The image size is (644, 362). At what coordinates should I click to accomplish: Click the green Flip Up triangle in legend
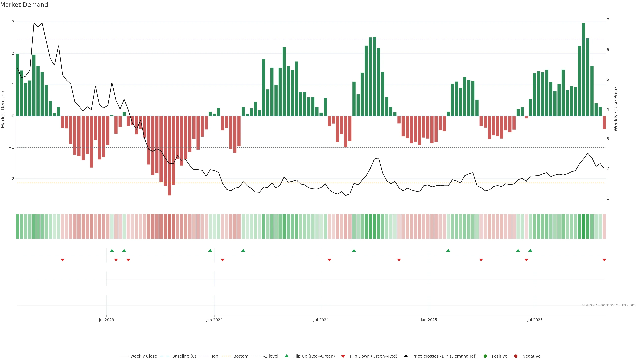click(x=286, y=356)
